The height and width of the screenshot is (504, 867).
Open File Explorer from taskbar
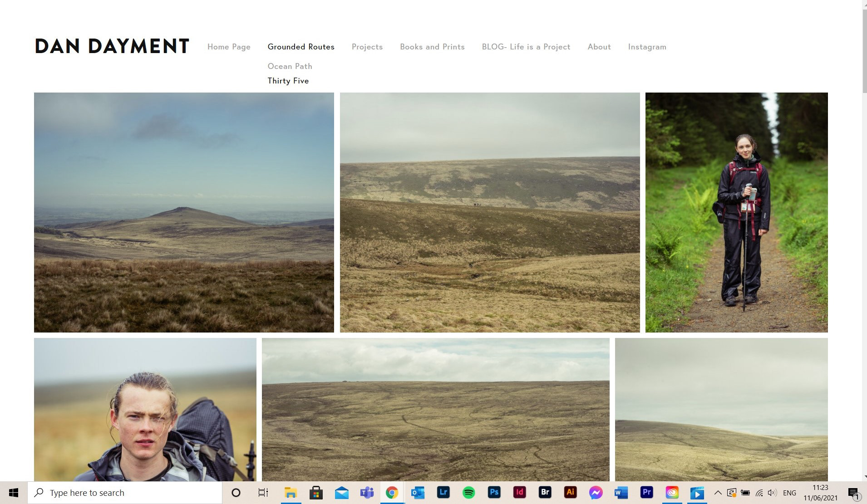(291, 493)
